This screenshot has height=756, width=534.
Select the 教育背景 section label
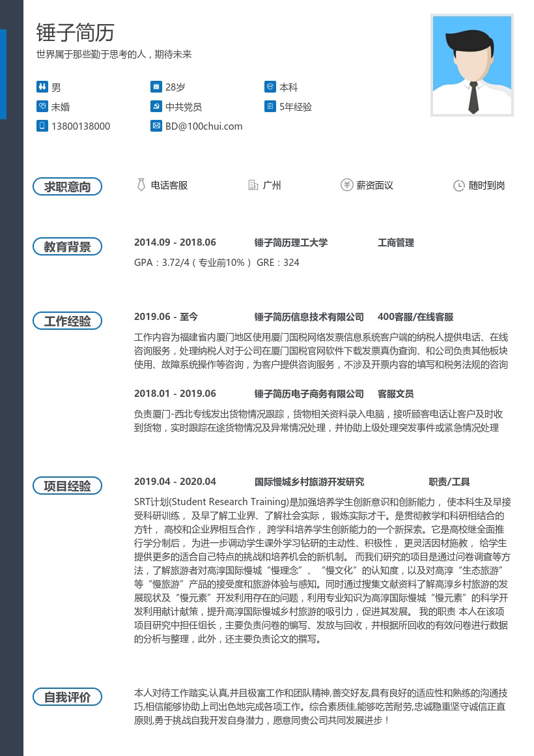[67, 246]
